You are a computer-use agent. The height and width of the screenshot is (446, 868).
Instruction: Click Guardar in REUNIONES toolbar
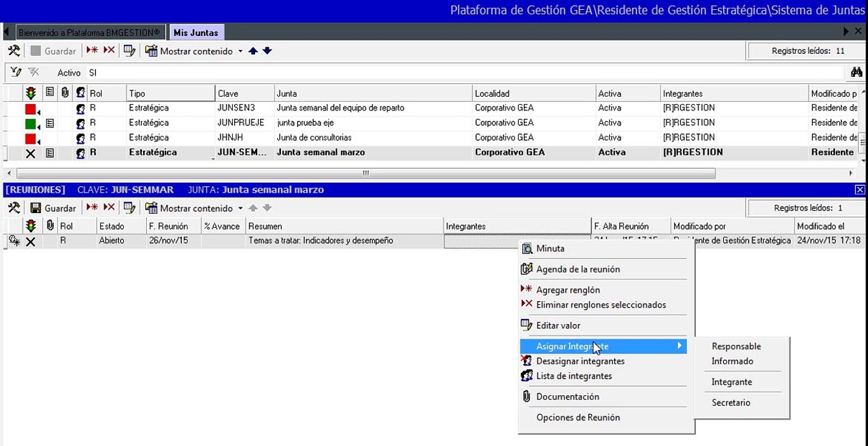(x=53, y=208)
